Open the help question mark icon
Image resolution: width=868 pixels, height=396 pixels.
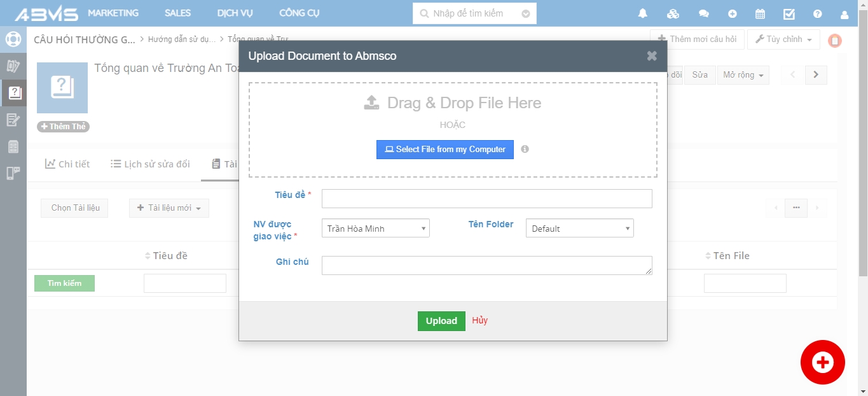(818, 13)
